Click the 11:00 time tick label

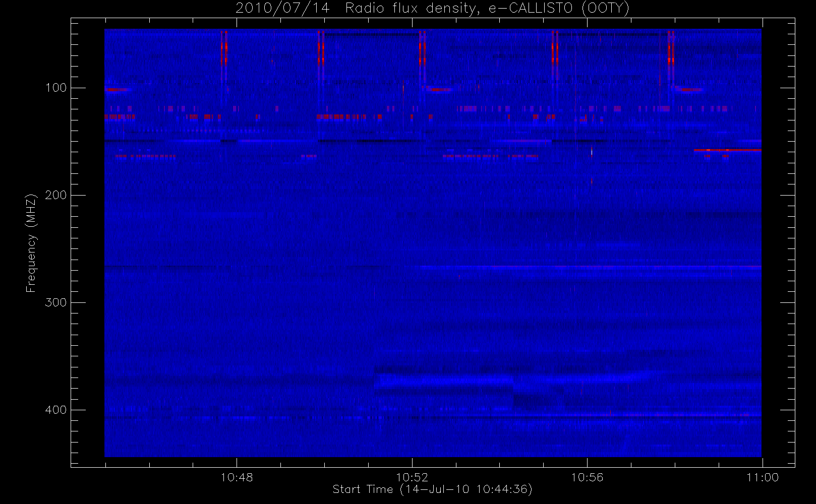[763, 477]
